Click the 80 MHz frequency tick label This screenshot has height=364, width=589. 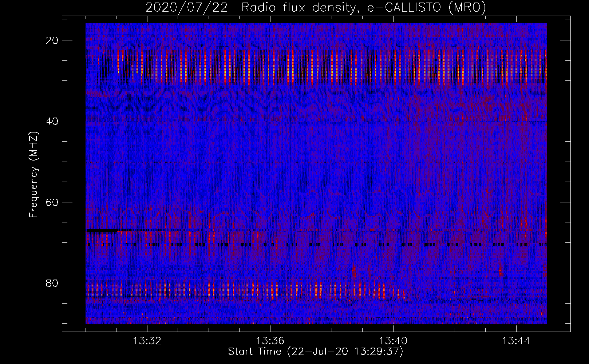[52, 283]
